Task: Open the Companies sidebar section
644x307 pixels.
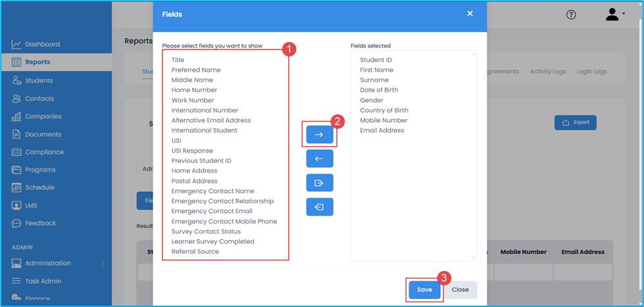Action: point(43,116)
